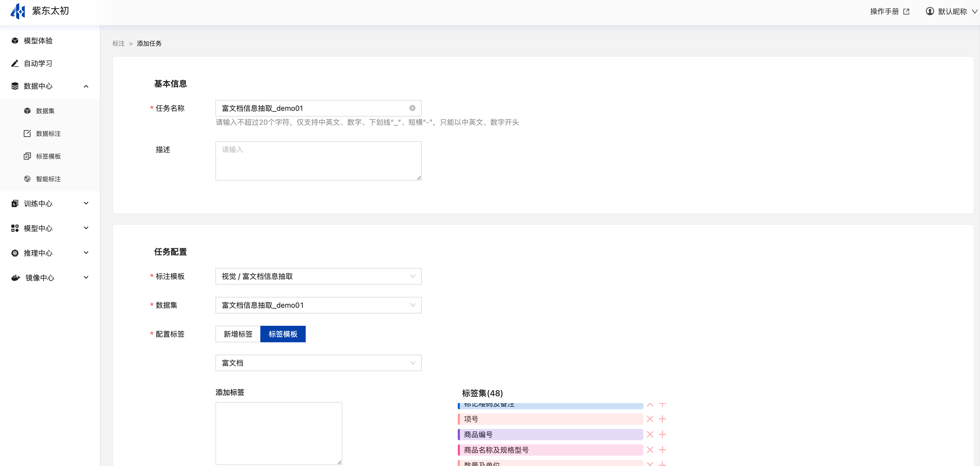Click the 数据集 cube icon
The image size is (980, 466).
(27, 111)
